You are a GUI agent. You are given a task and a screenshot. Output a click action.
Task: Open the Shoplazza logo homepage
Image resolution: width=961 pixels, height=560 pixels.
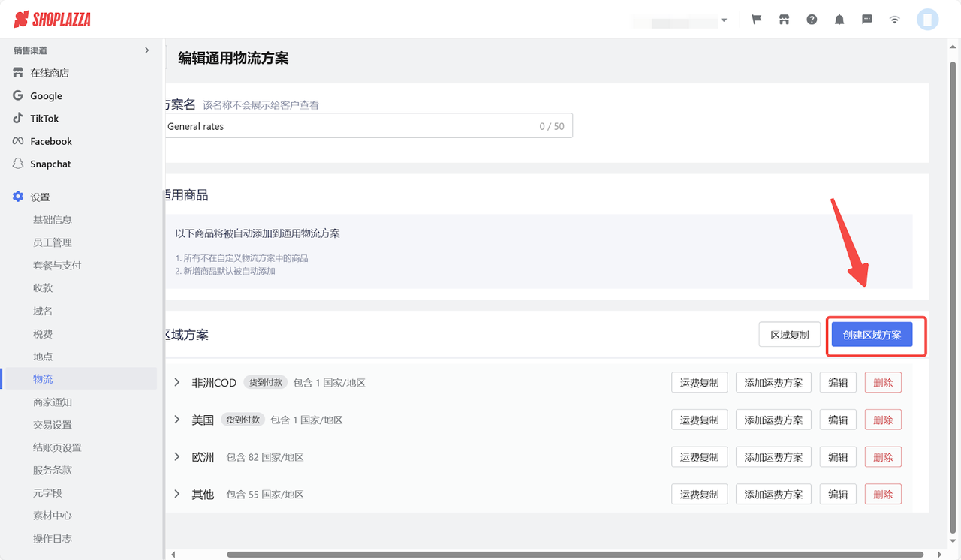(50, 20)
